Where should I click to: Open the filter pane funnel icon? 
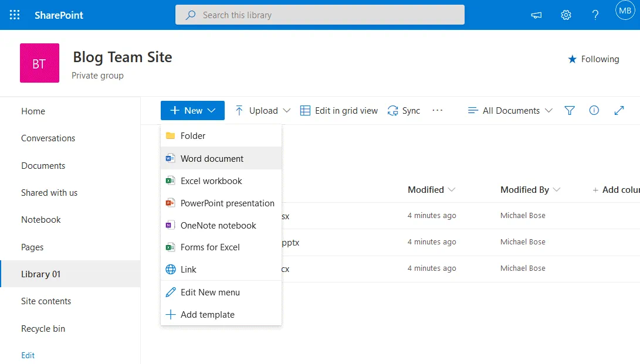tap(569, 110)
